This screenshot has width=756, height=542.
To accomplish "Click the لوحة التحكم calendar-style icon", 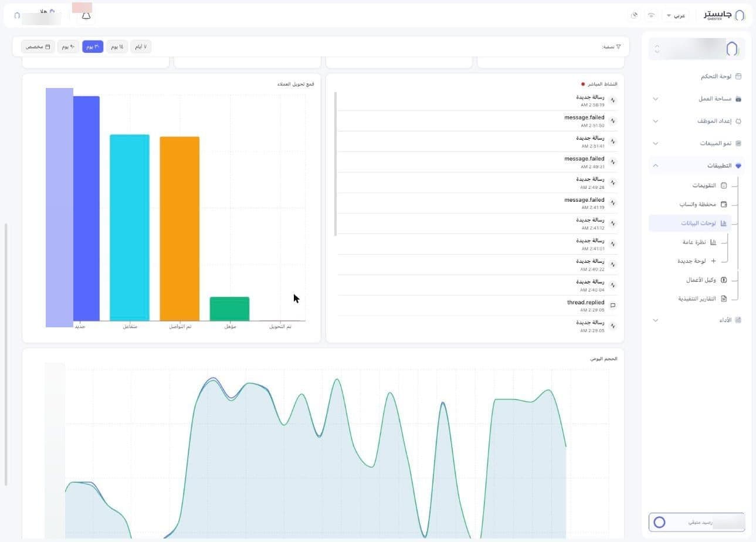I will click(738, 77).
